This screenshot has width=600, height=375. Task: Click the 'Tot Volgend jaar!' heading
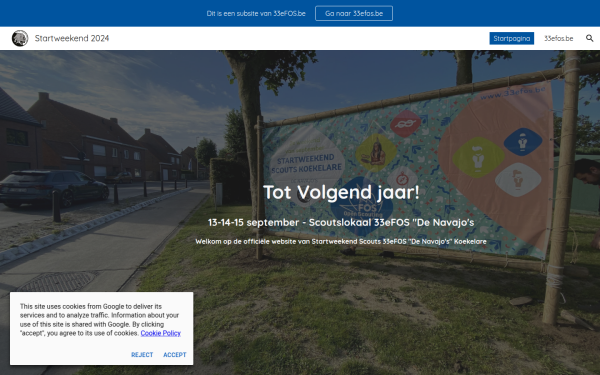pyautogui.click(x=341, y=192)
